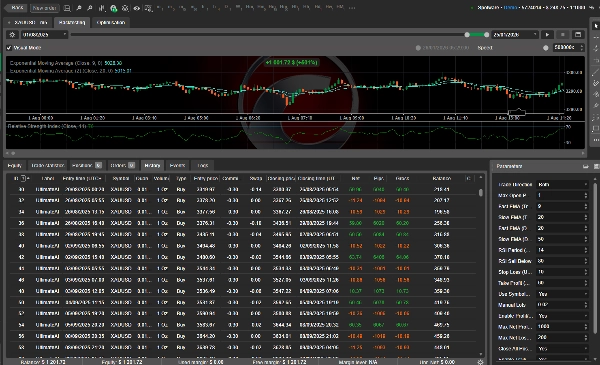
Task: Click the toolbar overflow three dots
Action: [x=352, y=8]
